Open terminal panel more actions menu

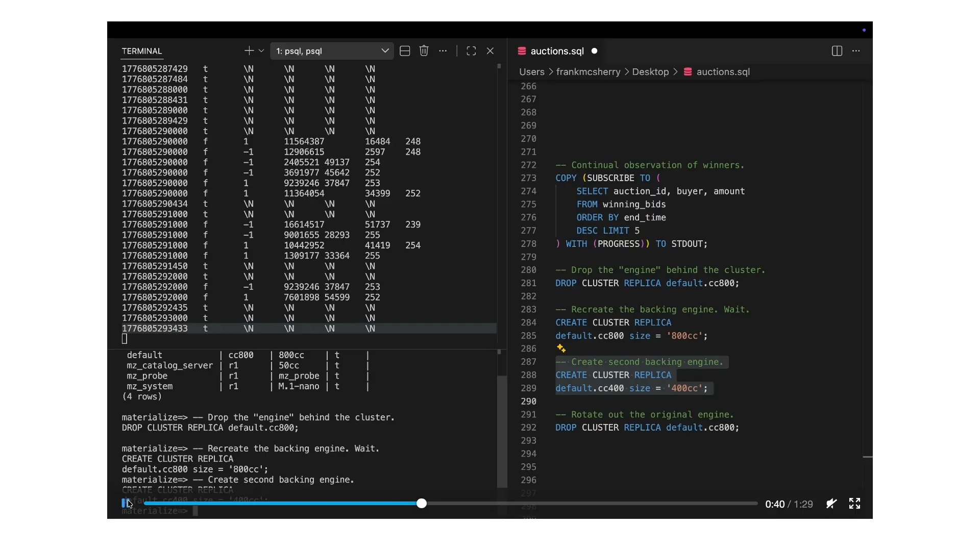tap(443, 51)
